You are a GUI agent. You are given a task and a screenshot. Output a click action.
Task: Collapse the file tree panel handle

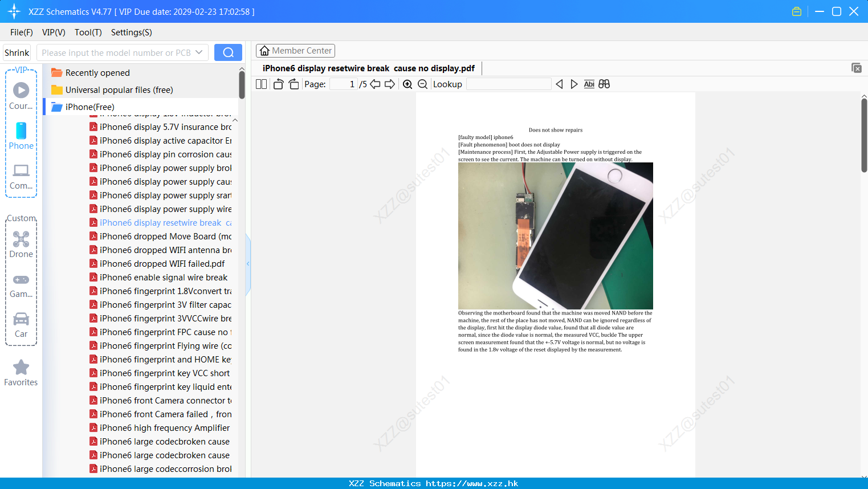pyautogui.click(x=248, y=264)
